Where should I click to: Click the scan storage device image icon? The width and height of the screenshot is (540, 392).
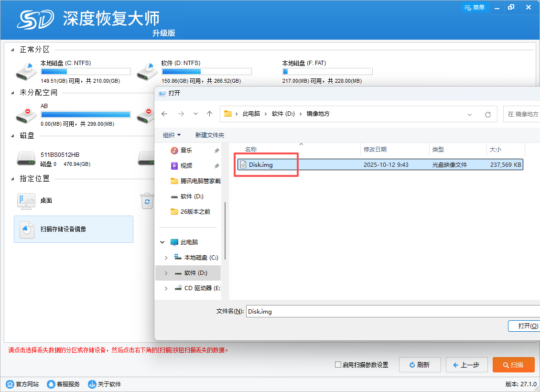[x=27, y=229]
